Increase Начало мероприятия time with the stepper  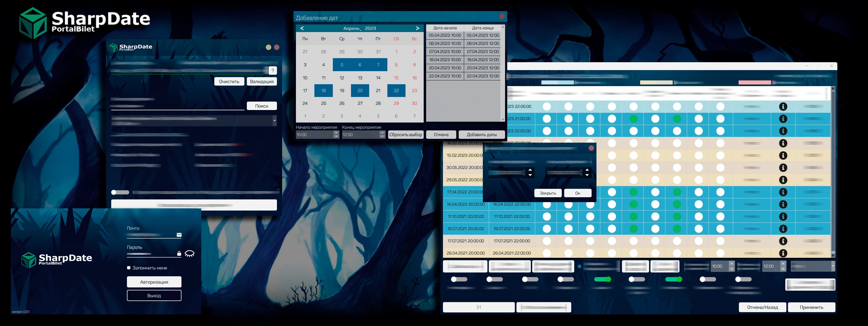[x=336, y=133]
